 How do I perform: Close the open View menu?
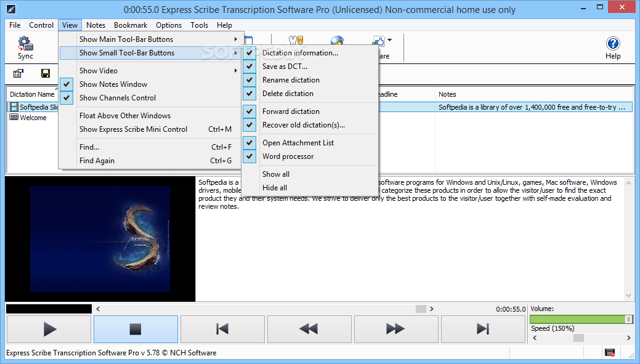click(x=70, y=25)
